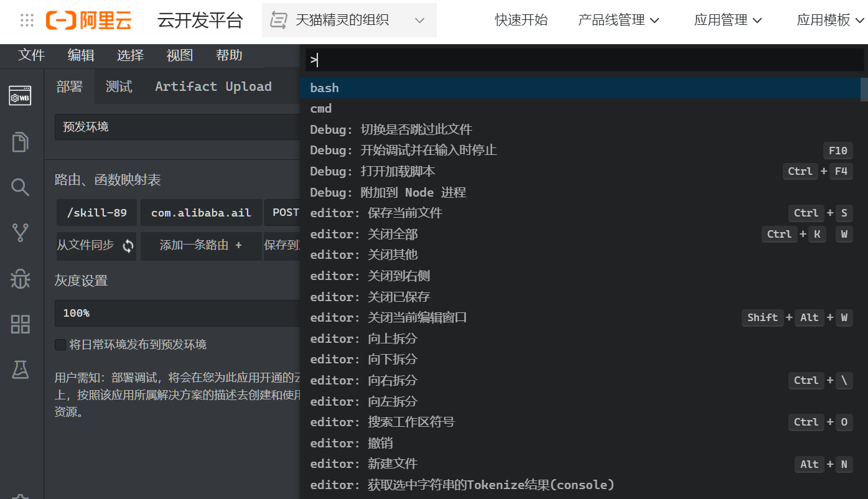
Task: Click the 云开发平台 title
Action: (200, 21)
